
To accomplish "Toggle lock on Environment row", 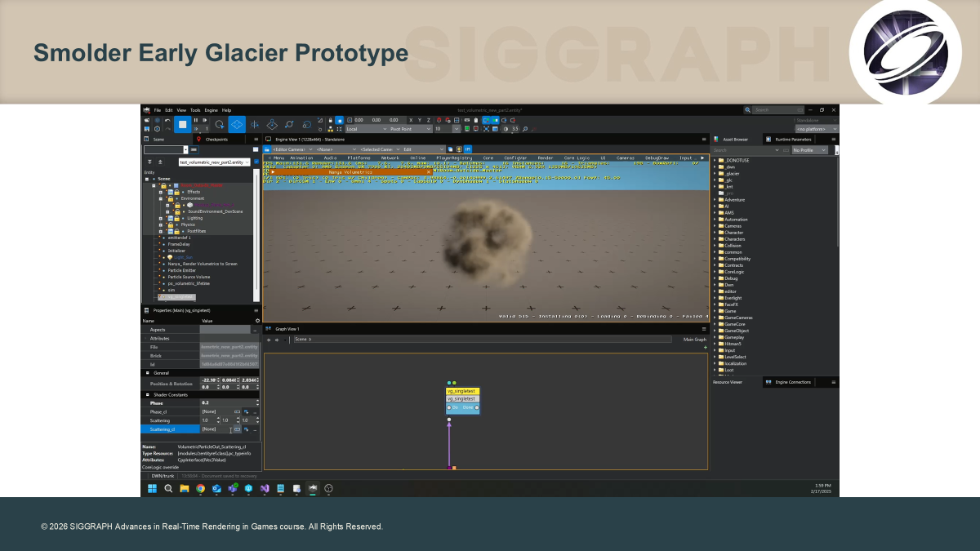I will [171, 198].
